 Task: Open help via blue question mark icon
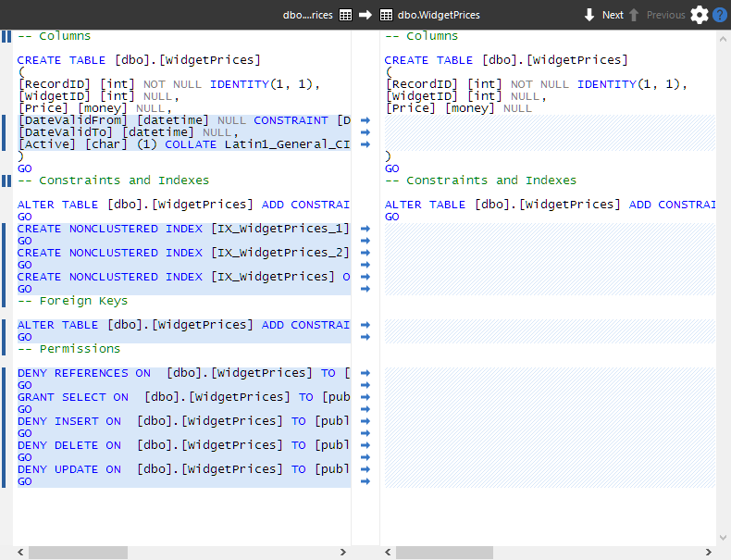[x=719, y=15]
